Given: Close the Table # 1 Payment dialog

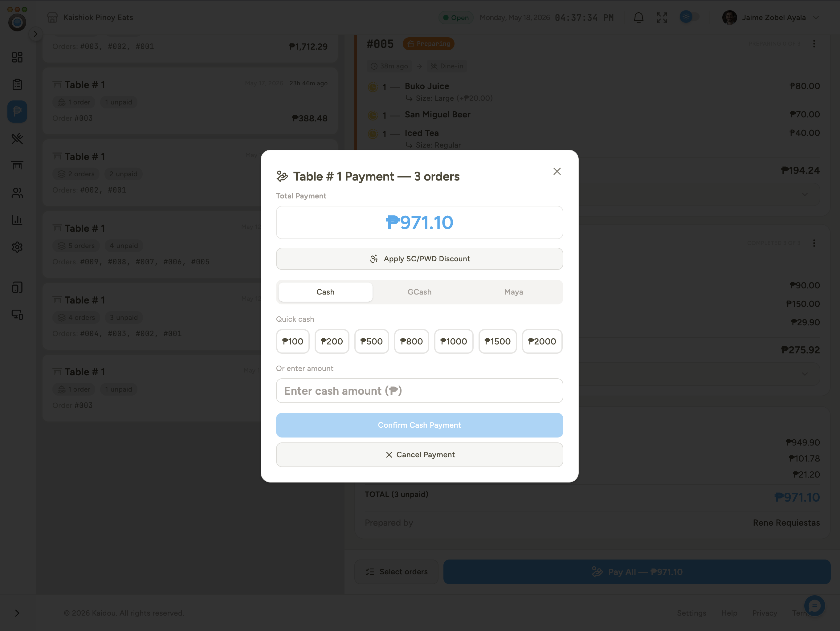Looking at the screenshot, I should point(557,171).
